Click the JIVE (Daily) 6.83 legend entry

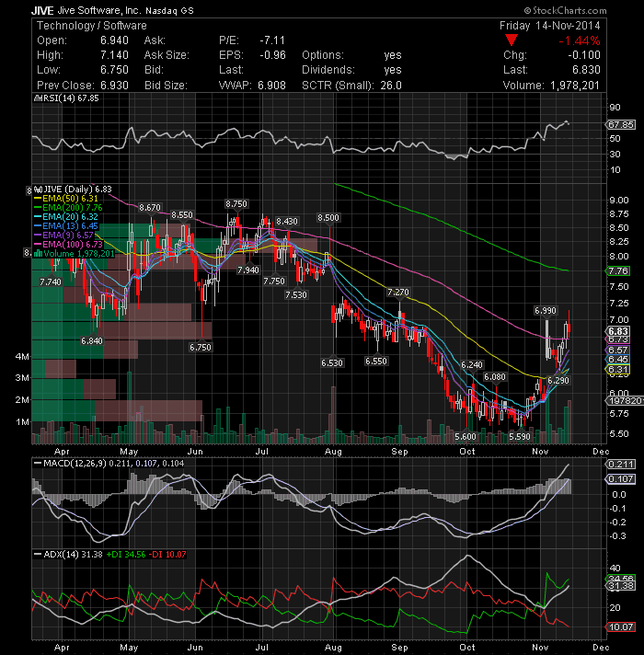[x=73, y=190]
